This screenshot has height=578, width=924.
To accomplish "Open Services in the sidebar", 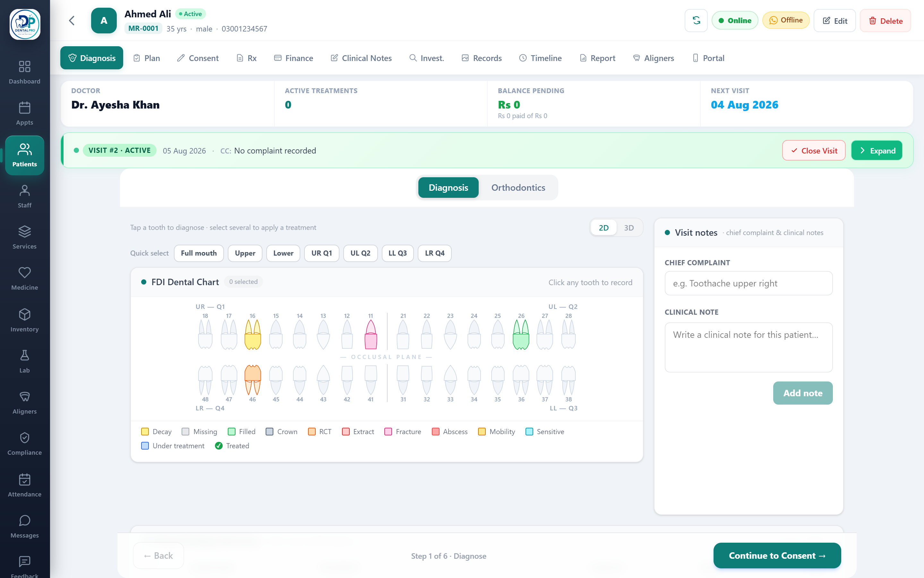I will (24, 237).
